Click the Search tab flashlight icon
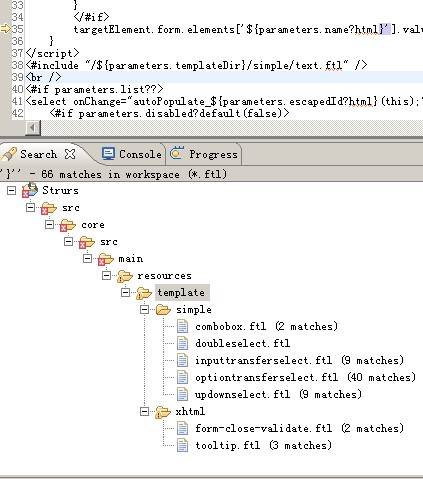Screen dimensions: 423x479 coord(9,154)
